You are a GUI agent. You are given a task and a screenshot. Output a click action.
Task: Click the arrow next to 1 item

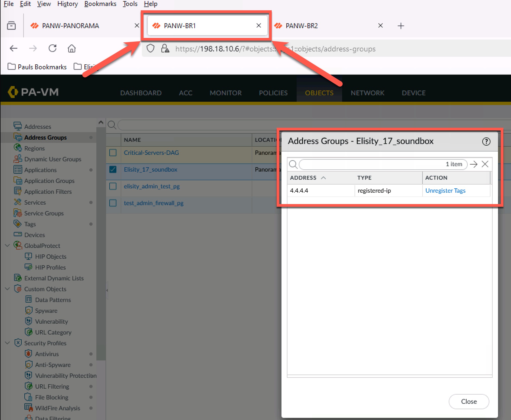[474, 164]
